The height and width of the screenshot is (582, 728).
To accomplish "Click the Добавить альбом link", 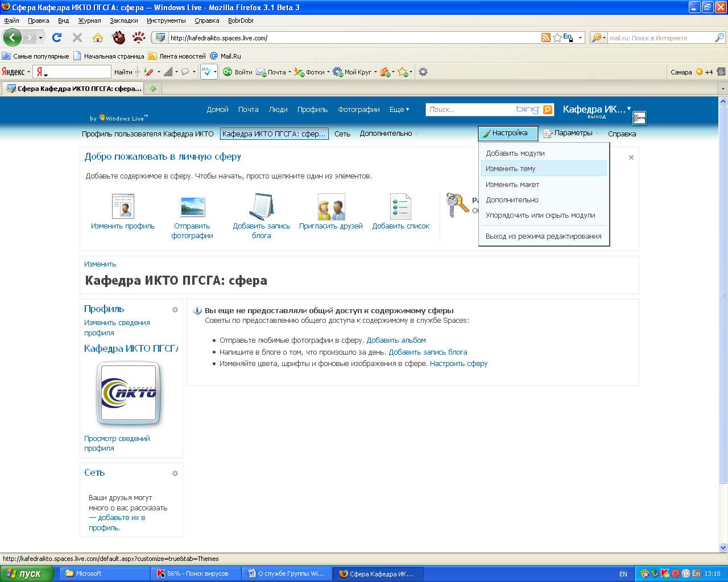I will click(x=396, y=340).
